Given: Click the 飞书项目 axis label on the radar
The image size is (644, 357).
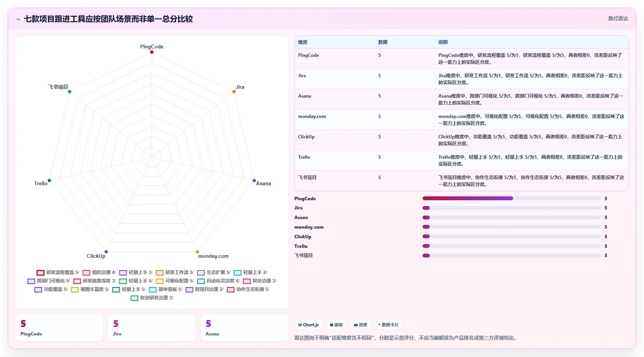Looking at the screenshot, I should coord(58,87).
